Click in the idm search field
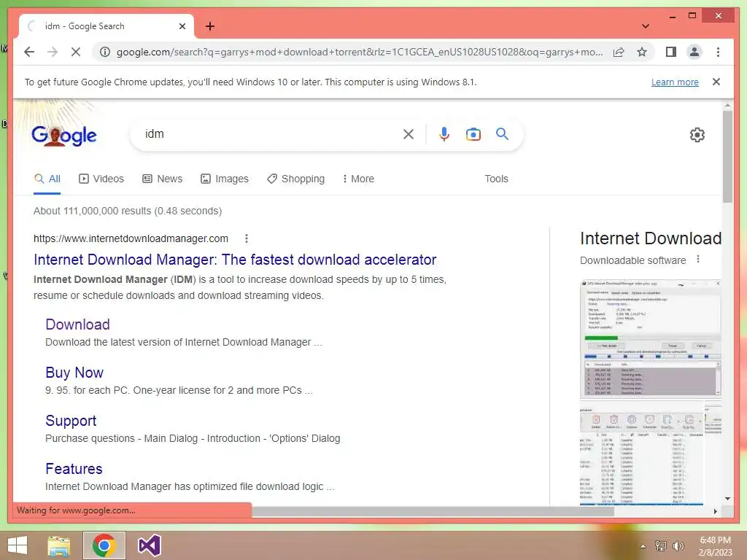 pos(269,134)
